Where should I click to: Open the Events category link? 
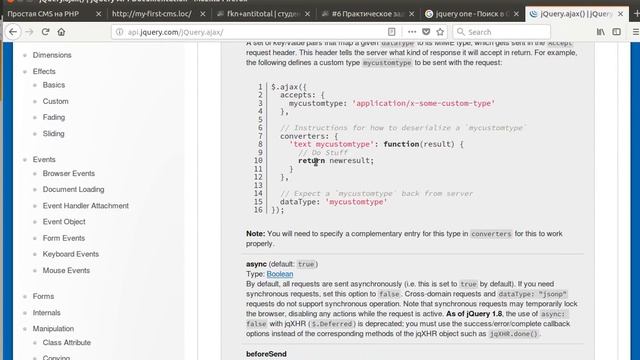(44, 160)
